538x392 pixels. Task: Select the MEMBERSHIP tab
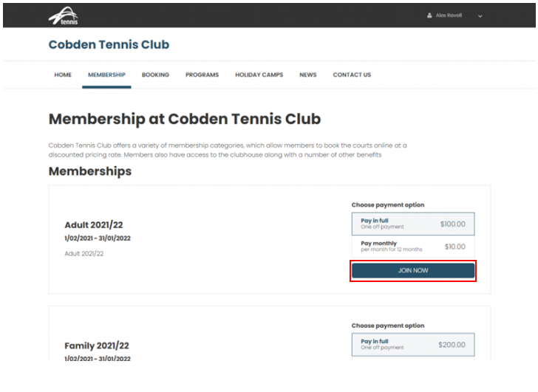pos(106,75)
